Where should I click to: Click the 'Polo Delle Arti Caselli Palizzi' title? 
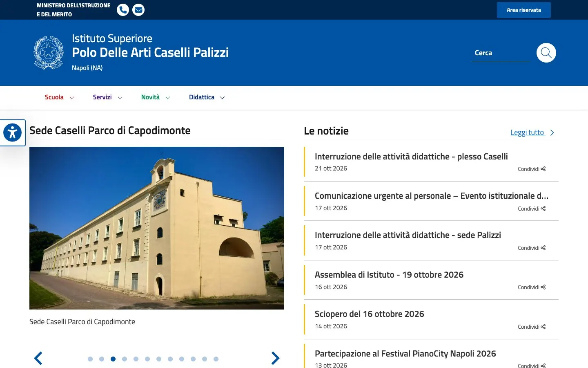point(150,52)
